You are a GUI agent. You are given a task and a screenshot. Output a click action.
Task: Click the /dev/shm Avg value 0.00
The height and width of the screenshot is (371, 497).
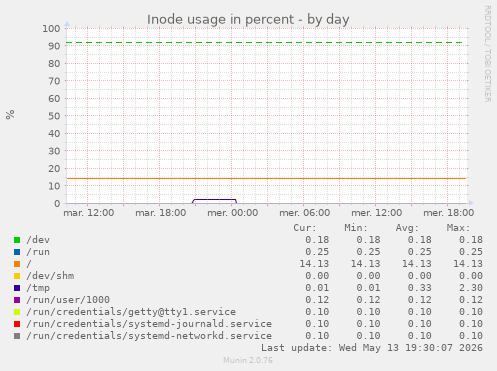coord(419,276)
